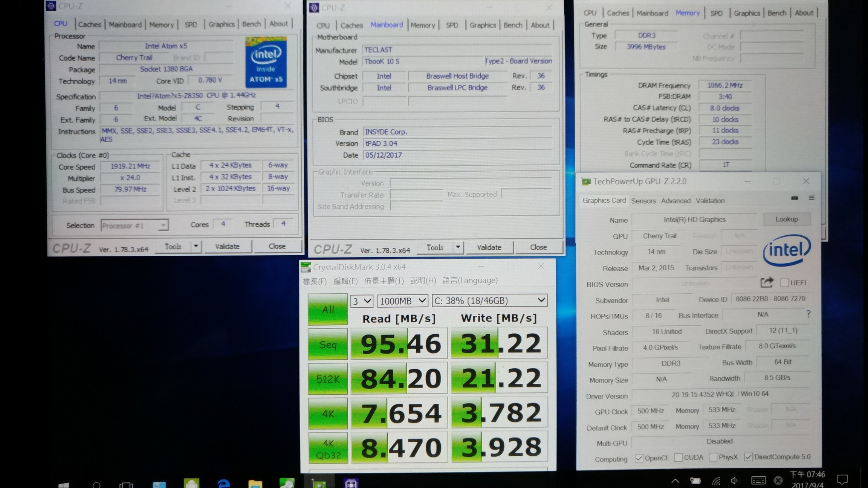Run all benchmarks with the All button
This screenshot has width=868, height=488.
point(328,310)
